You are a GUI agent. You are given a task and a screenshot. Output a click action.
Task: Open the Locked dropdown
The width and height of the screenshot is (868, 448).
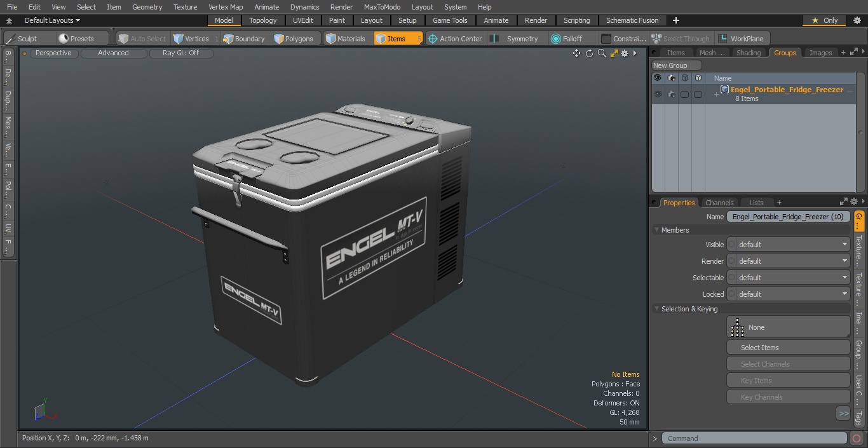(789, 294)
